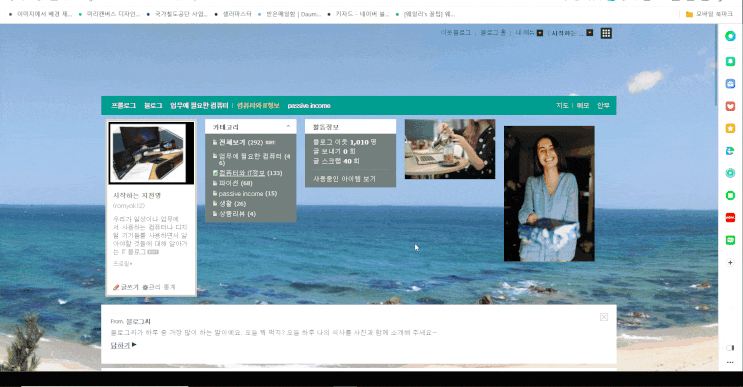This screenshot has width=743, height=387.
Task: Click 글 스크랩 40 회 text
Action: (x=336, y=161)
